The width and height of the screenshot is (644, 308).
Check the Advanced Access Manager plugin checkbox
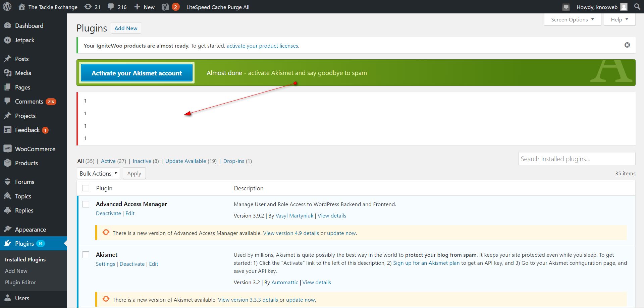point(86,204)
